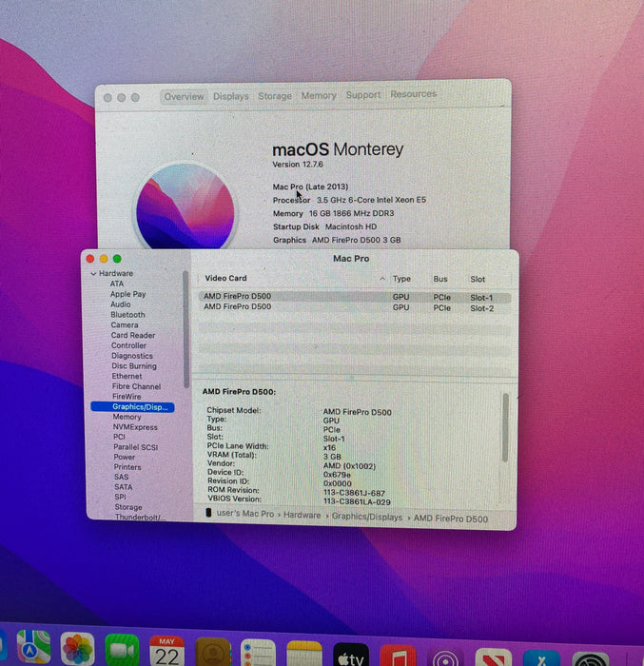This screenshot has width=644, height=666.
Task: Click the details pane vertical scrollbar
Action: tap(505, 427)
